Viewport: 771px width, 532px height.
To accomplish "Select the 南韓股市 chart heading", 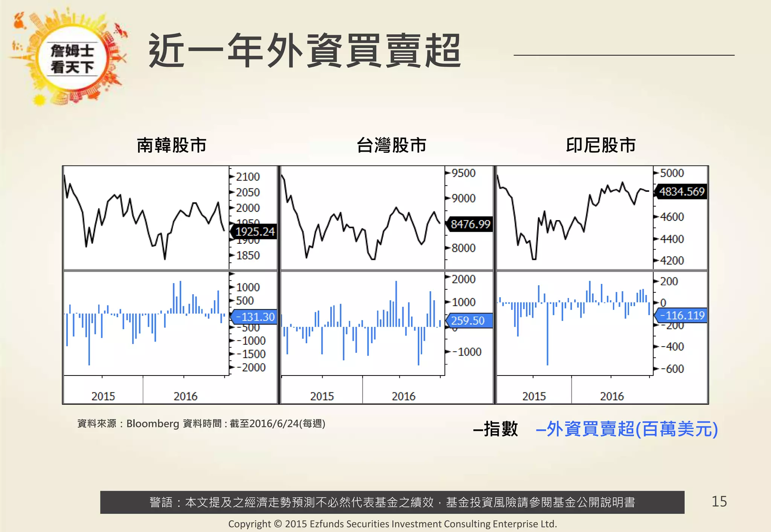I will tap(172, 145).
